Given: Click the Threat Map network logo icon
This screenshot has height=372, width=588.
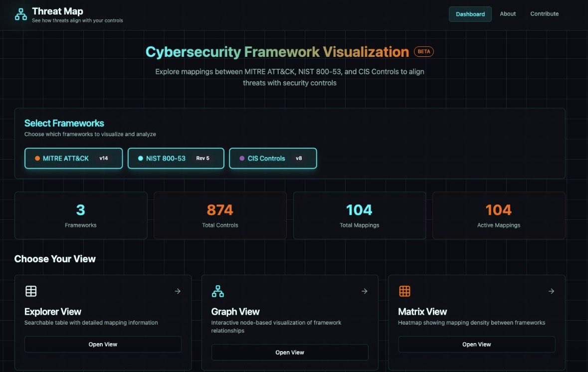Looking at the screenshot, I should point(20,14).
